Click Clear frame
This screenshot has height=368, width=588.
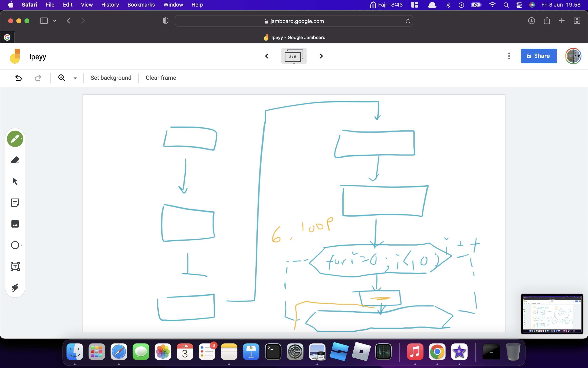click(161, 78)
